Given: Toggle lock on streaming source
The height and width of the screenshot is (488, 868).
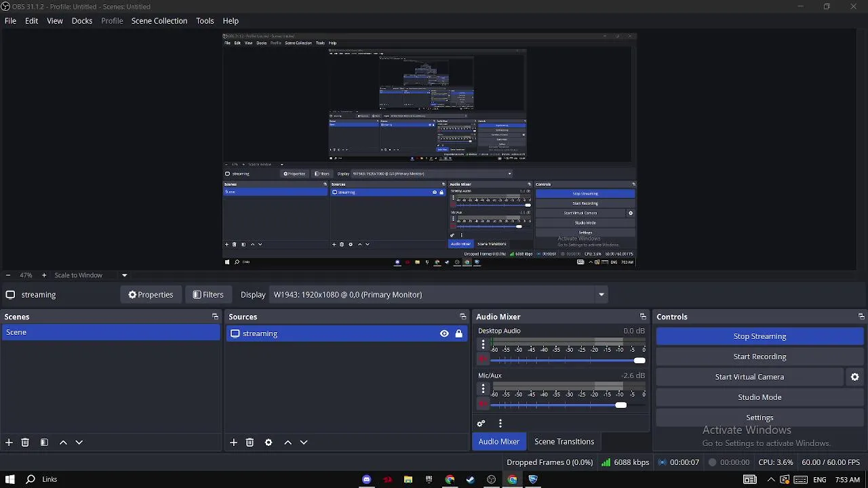Looking at the screenshot, I should click(459, 333).
